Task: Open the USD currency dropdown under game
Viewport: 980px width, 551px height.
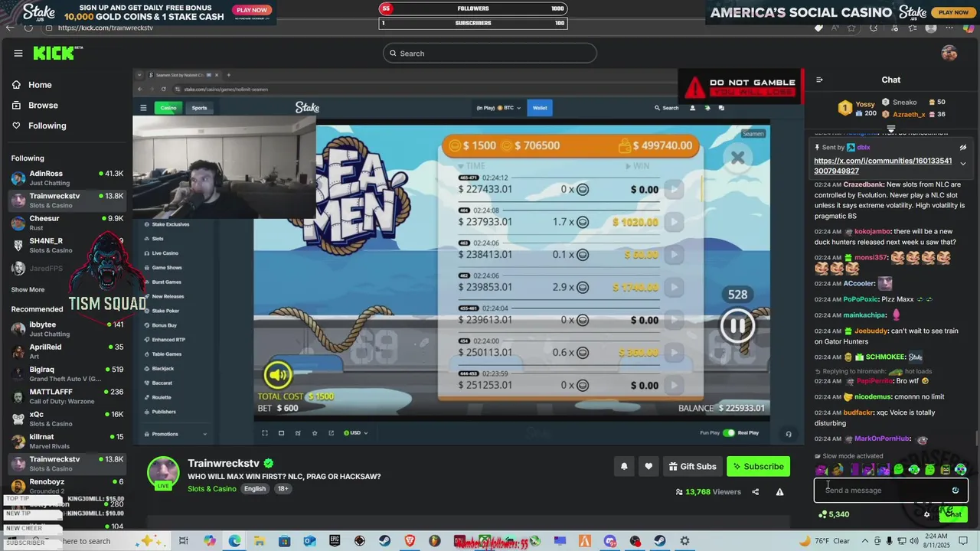Action: coord(355,433)
